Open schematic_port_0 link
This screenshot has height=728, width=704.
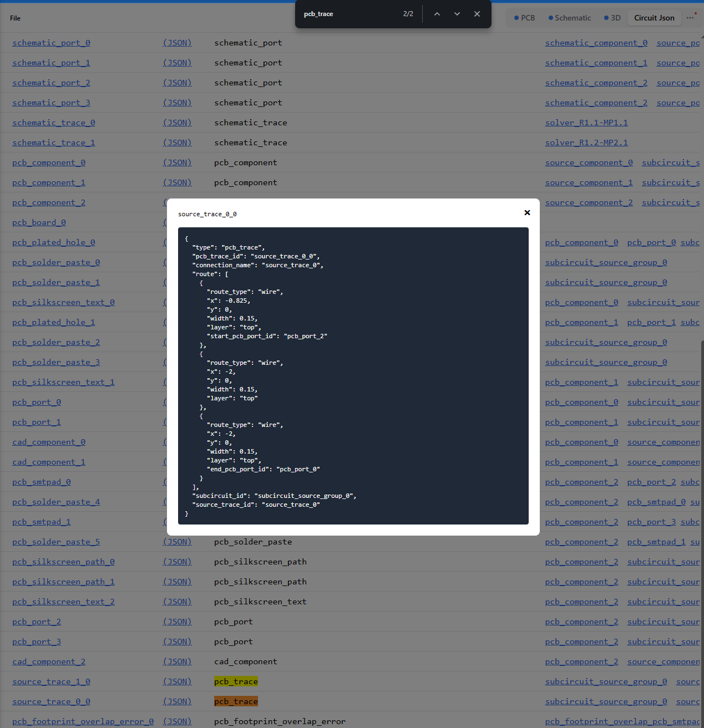pyautogui.click(x=51, y=43)
